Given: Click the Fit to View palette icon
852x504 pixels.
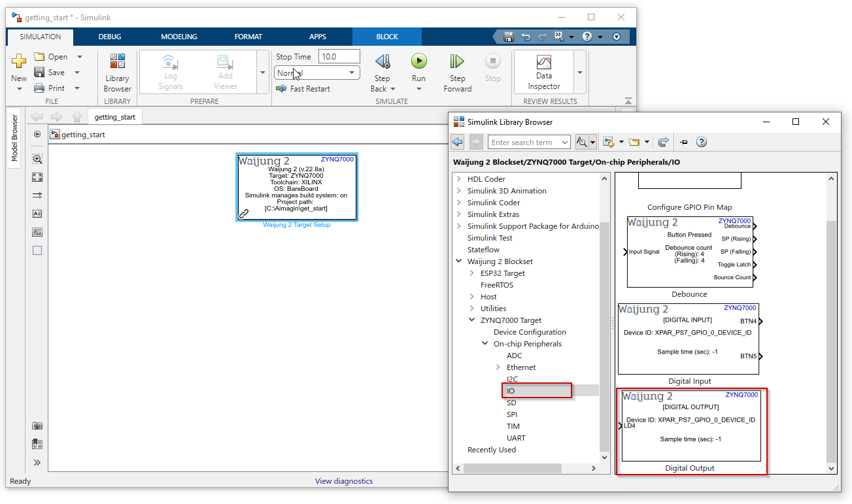Looking at the screenshot, I should (x=37, y=177).
